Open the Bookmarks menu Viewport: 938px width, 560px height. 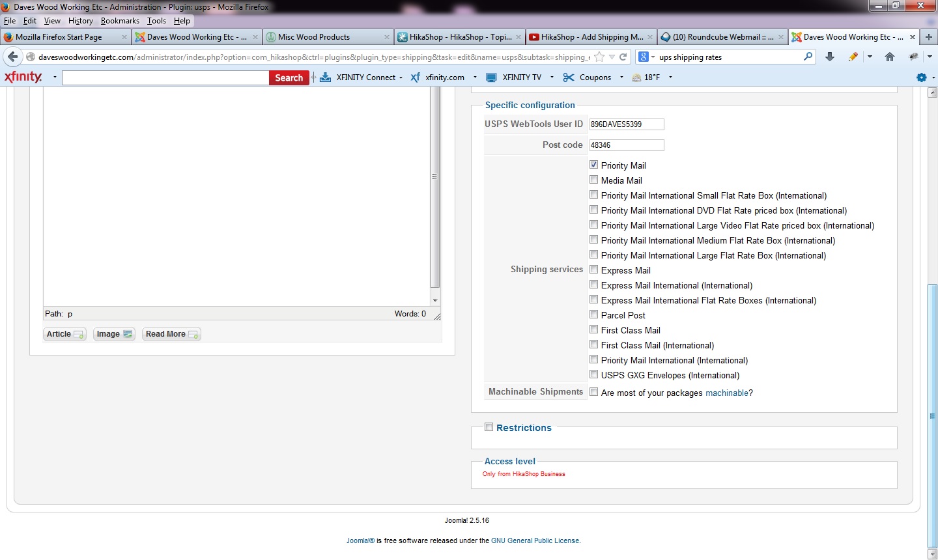120,21
